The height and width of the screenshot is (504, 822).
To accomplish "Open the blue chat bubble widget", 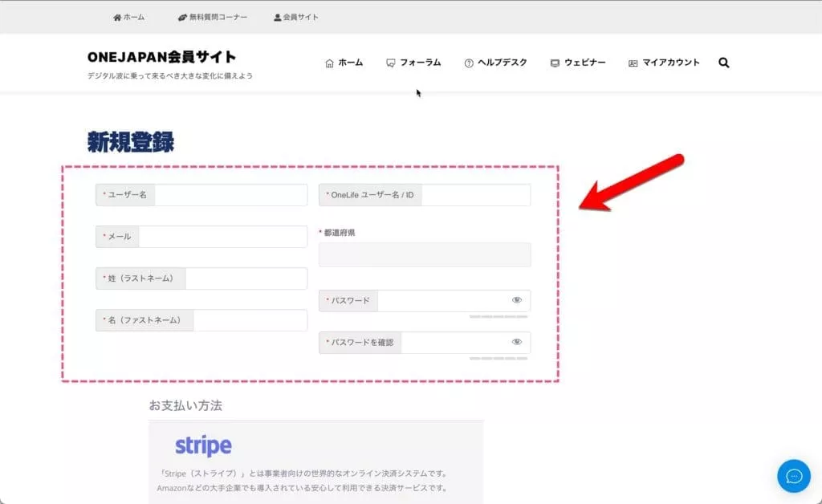I will point(793,476).
